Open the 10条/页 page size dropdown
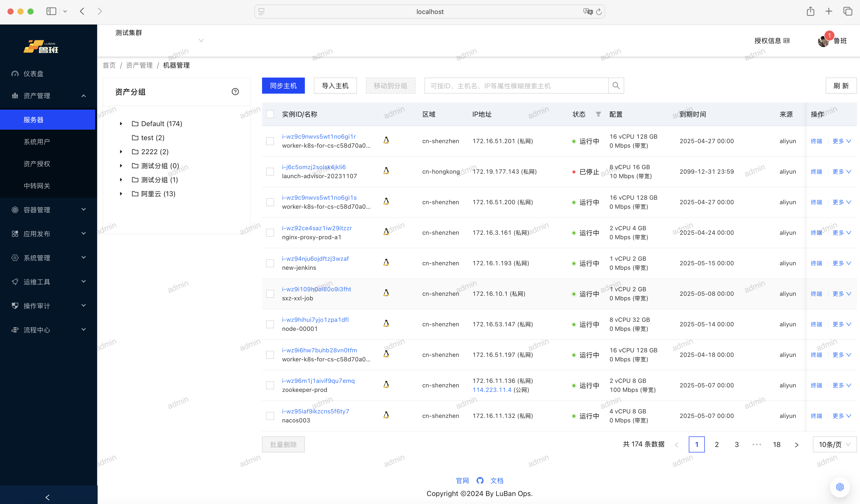Screen dimensions: 860x504 (x=834, y=444)
